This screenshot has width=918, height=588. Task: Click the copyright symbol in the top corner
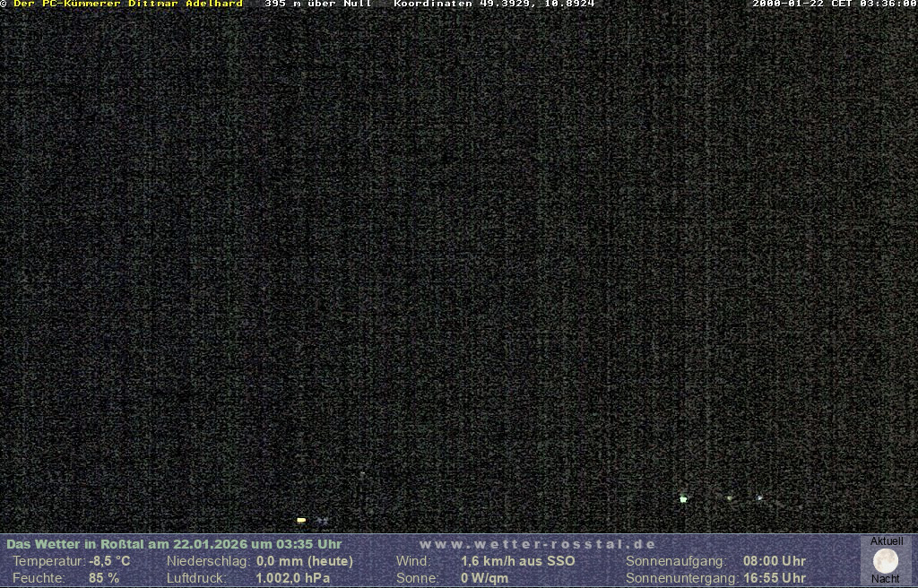(4, 4)
